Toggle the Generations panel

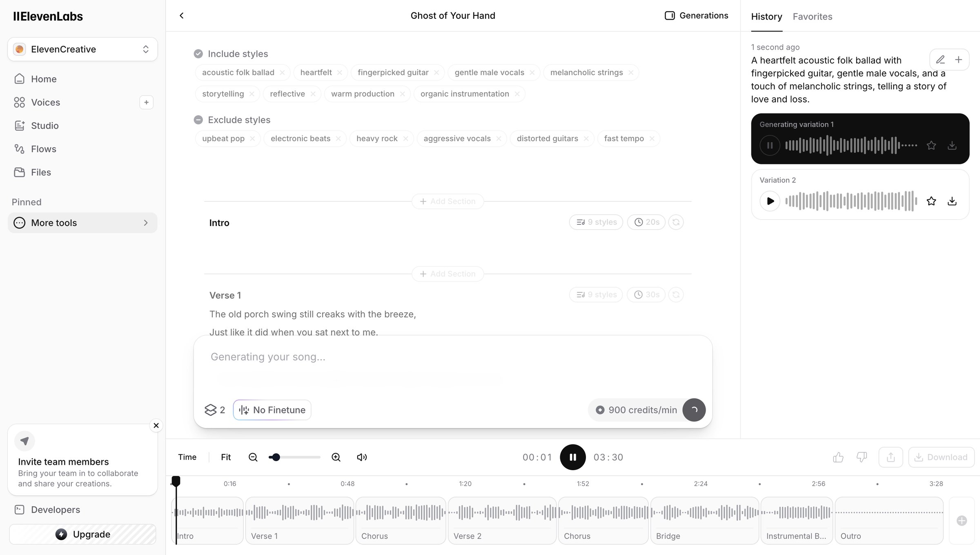point(696,16)
